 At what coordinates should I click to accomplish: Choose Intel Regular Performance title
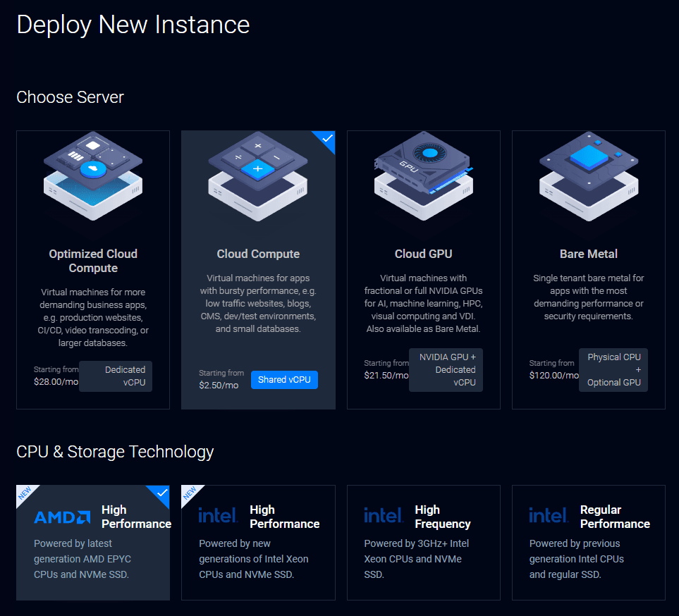pos(614,517)
